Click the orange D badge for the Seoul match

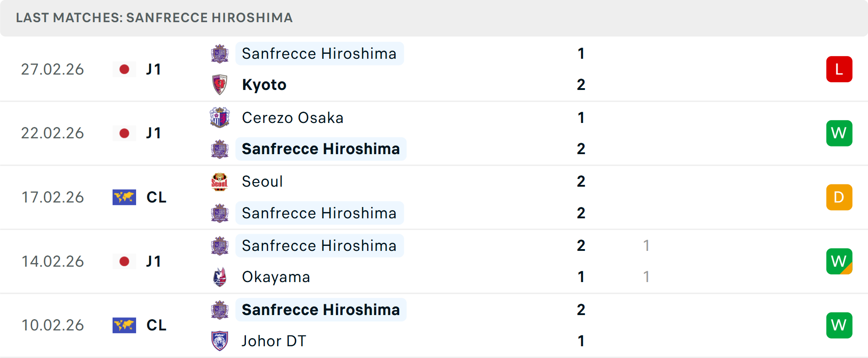coord(839,197)
